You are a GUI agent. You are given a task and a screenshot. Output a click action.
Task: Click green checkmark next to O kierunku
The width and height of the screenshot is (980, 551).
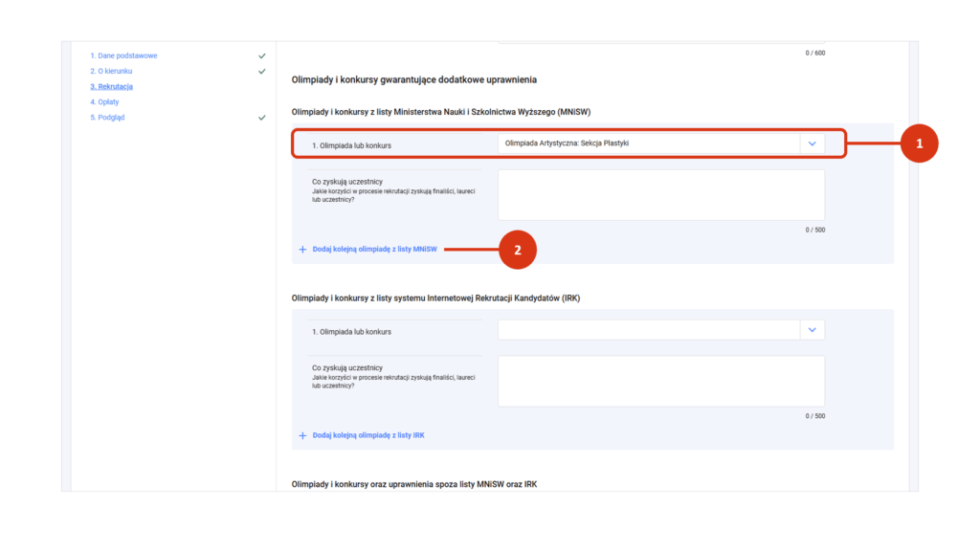262,72
